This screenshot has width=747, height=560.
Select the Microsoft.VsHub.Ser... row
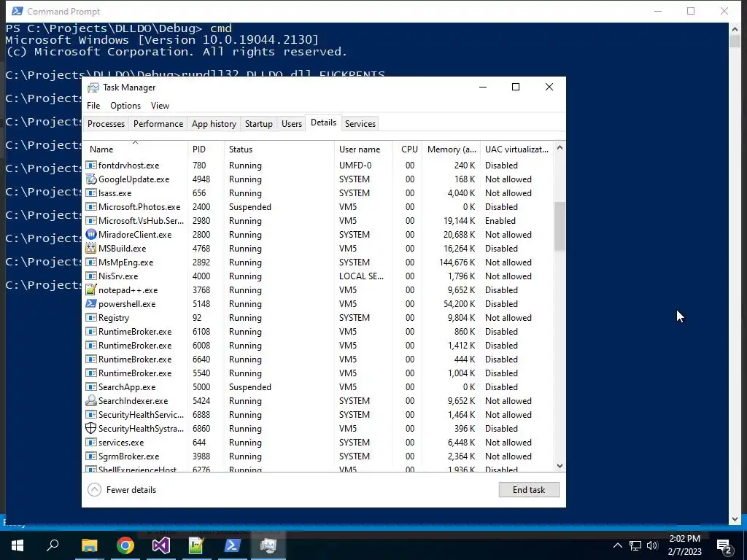pyautogui.click(x=318, y=221)
